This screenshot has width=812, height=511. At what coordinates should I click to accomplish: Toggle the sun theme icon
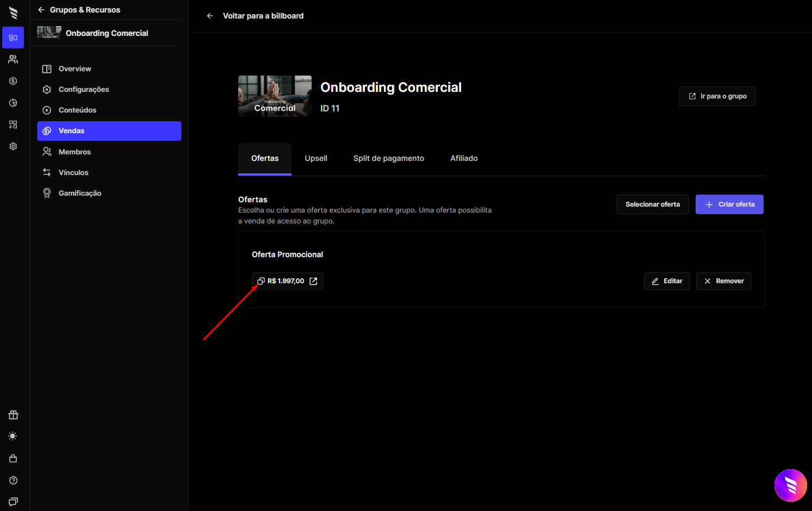(13, 436)
